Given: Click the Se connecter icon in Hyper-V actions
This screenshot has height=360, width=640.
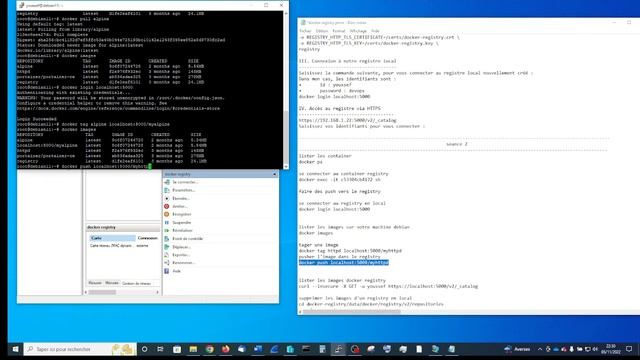Looking at the screenshot, I should click(167, 182).
